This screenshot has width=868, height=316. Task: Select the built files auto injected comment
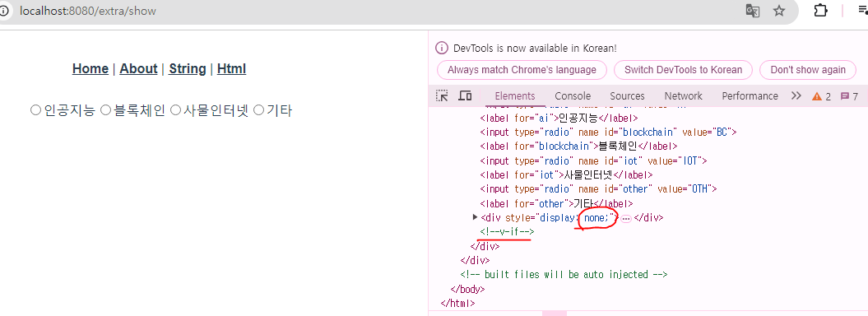click(x=564, y=275)
